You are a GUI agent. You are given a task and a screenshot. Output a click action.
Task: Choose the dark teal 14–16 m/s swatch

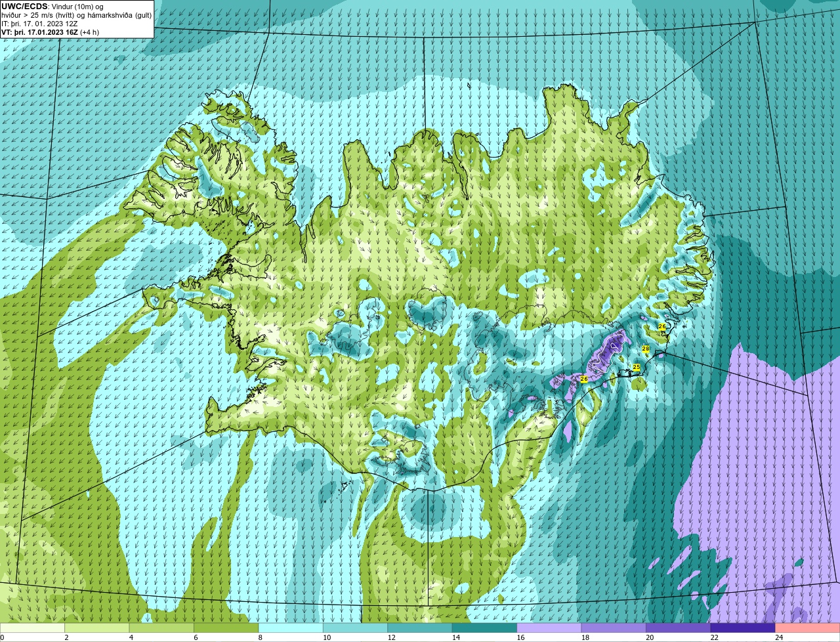point(485,628)
